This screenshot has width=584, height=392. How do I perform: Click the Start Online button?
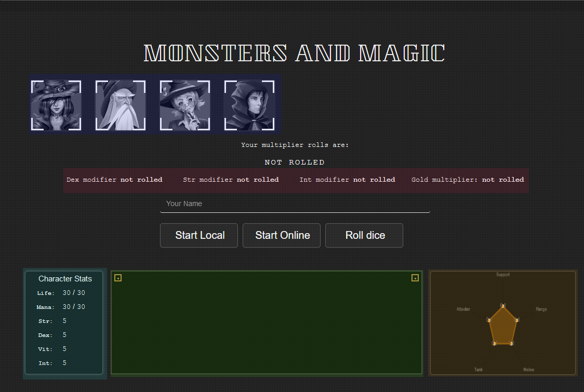click(282, 235)
